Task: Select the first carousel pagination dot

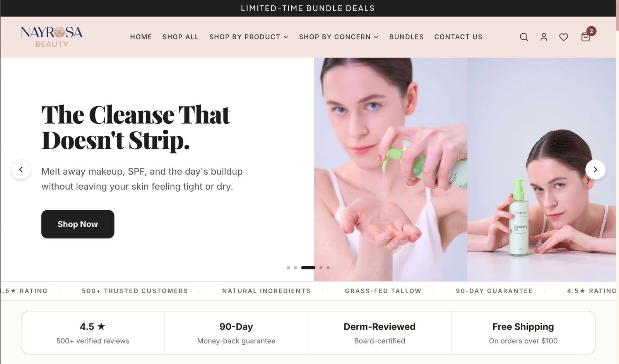Action: (x=288, y=267)
